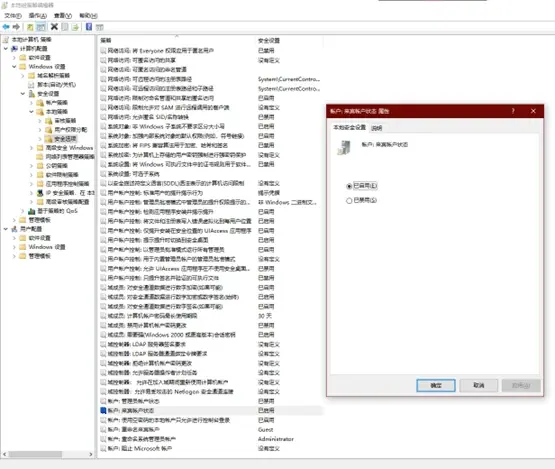Click the 基于策略的 QoS chart icon
Viewport: 555px width, 469px height.
(x=32, y=211)
